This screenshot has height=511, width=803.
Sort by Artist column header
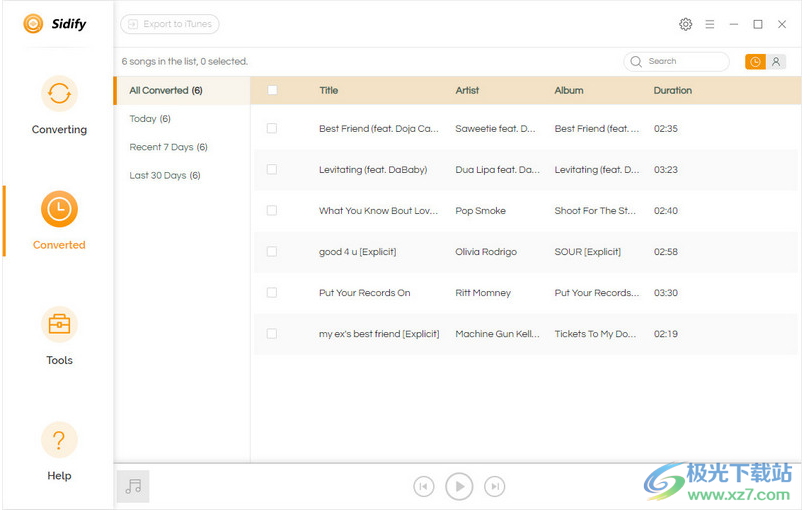coord(467,91)
